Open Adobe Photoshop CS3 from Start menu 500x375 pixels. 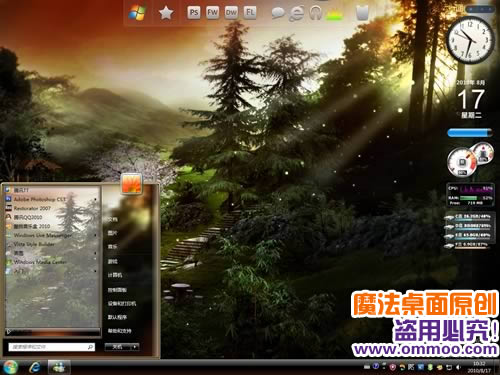coord(52,199)
